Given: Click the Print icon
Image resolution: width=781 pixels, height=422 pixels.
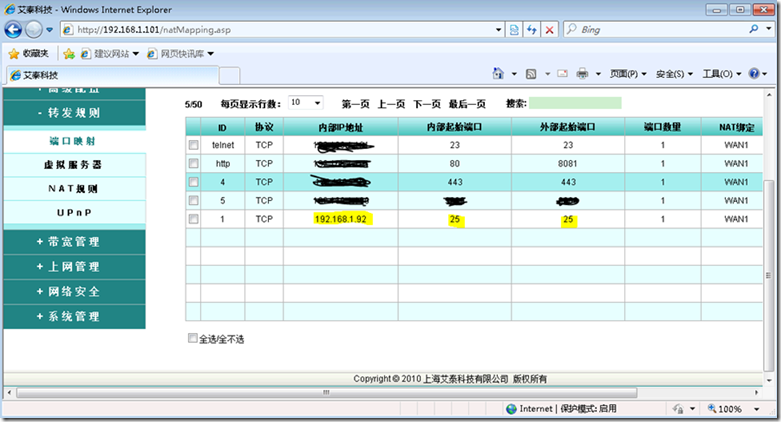Looking at the screenshot, I should click(582, 74).
